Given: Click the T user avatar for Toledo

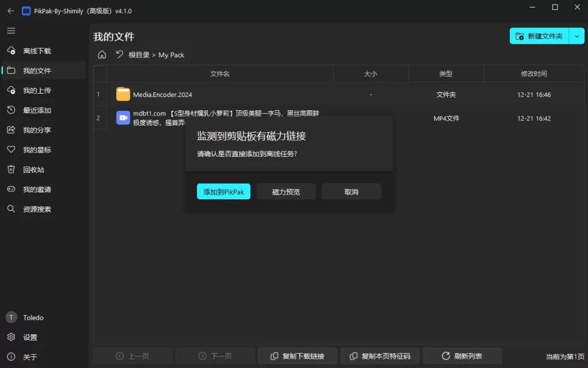Looking at the screenshot, I should 11,317.
